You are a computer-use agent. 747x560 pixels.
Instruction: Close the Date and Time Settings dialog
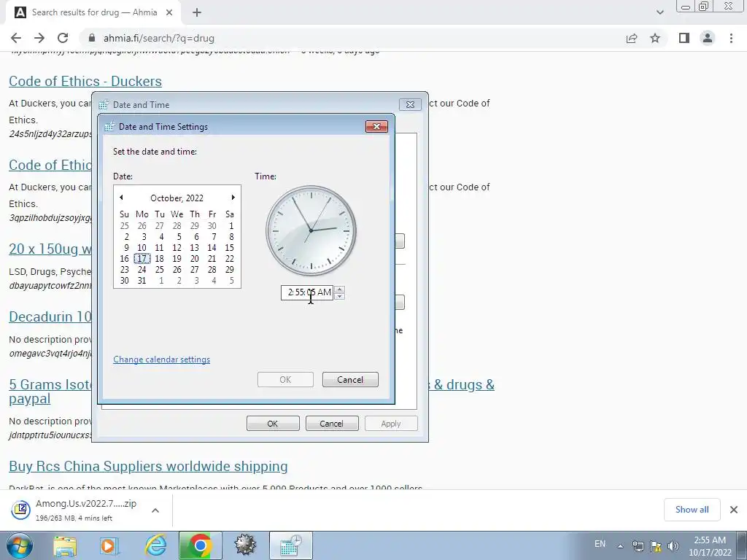click(376, 126)
